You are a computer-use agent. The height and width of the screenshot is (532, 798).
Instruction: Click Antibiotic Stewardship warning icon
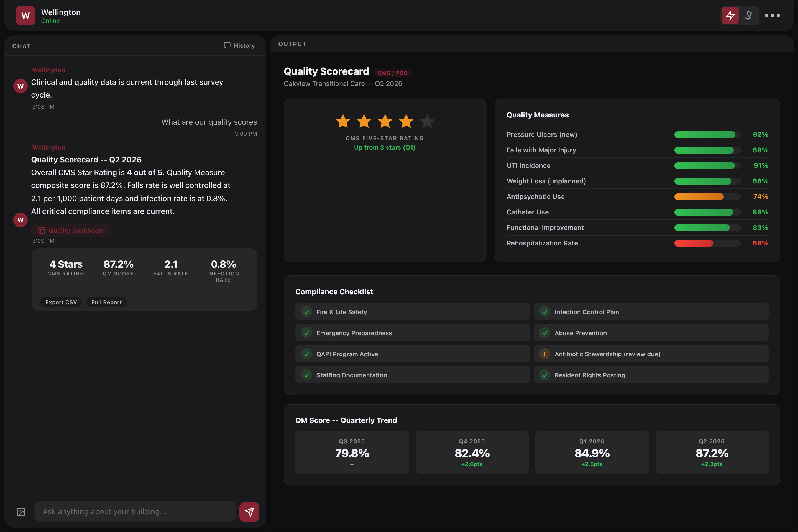coord(544,354)
